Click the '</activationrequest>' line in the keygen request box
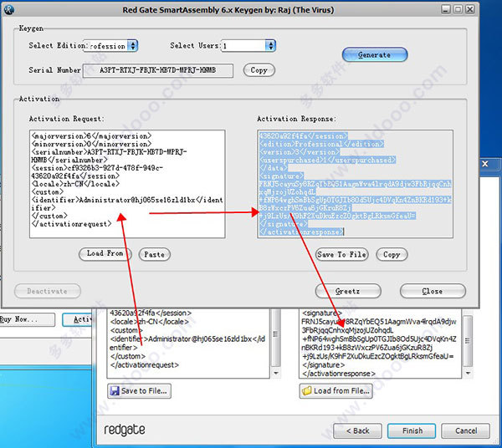 tap(71, 224)
